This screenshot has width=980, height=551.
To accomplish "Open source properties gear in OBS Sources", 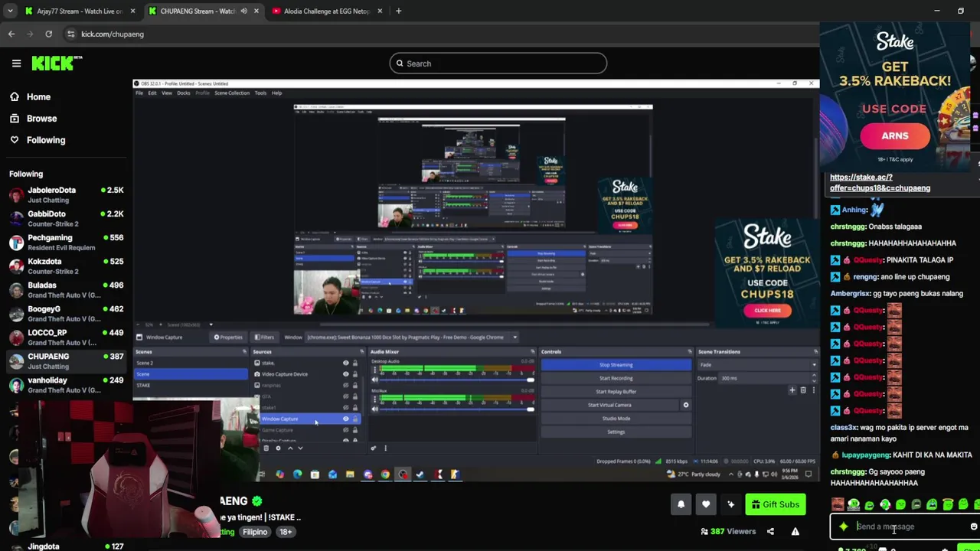I will tap(278, 448).
